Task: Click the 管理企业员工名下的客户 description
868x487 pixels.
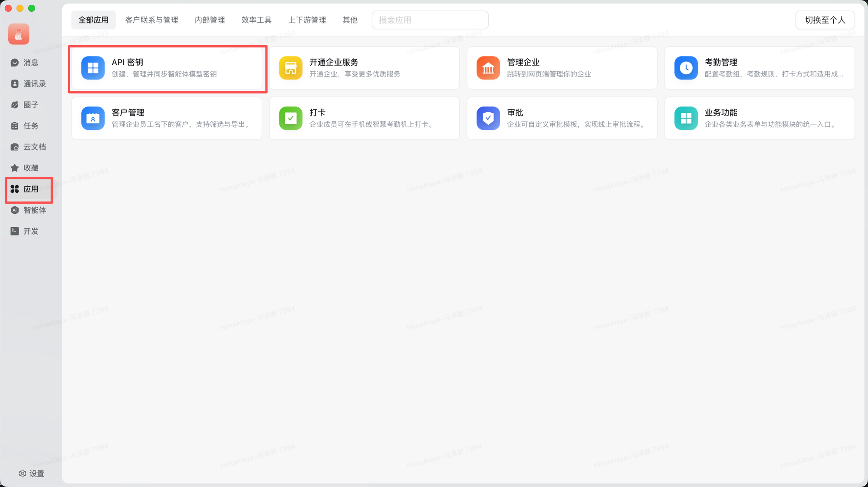Action: coord(182,124)
